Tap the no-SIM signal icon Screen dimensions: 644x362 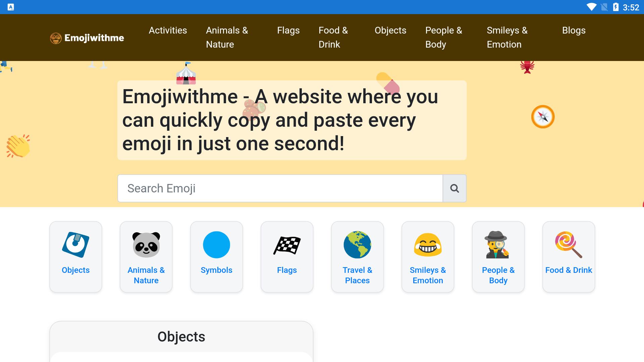pos(604,7)
